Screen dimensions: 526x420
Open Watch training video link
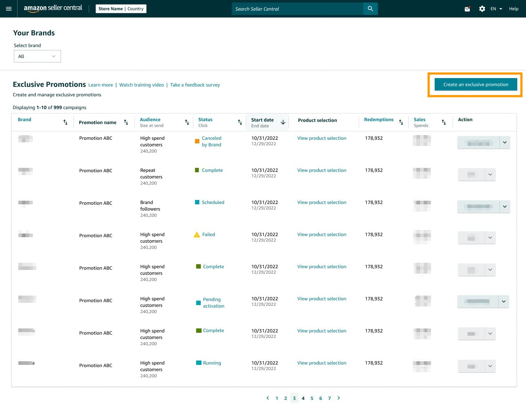[x=141, y=85]
